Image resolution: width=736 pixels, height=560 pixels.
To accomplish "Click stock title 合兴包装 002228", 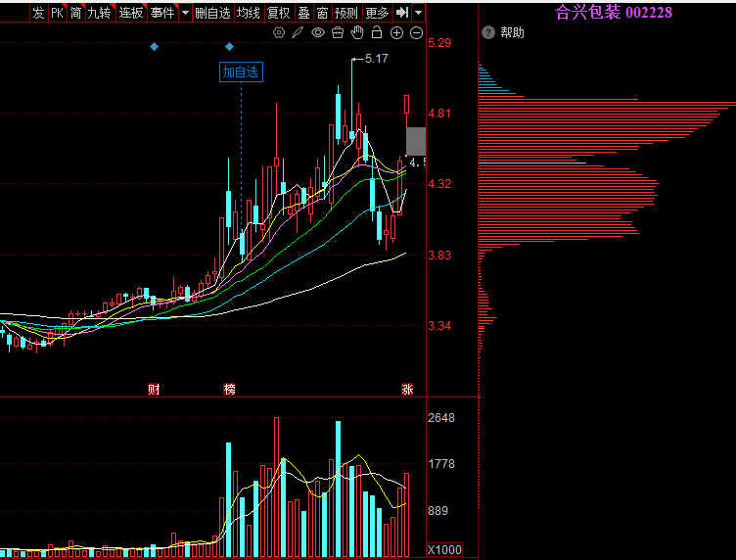I will pos(613,12).
